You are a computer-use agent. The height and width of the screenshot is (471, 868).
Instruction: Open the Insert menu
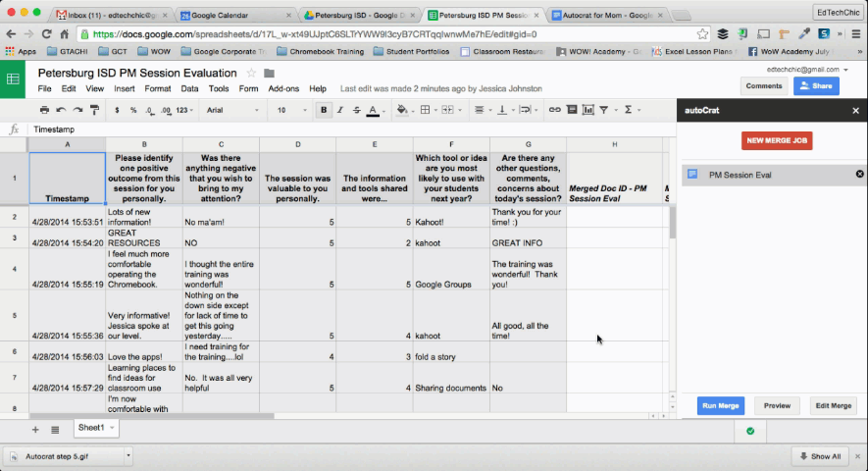(124, 88)
